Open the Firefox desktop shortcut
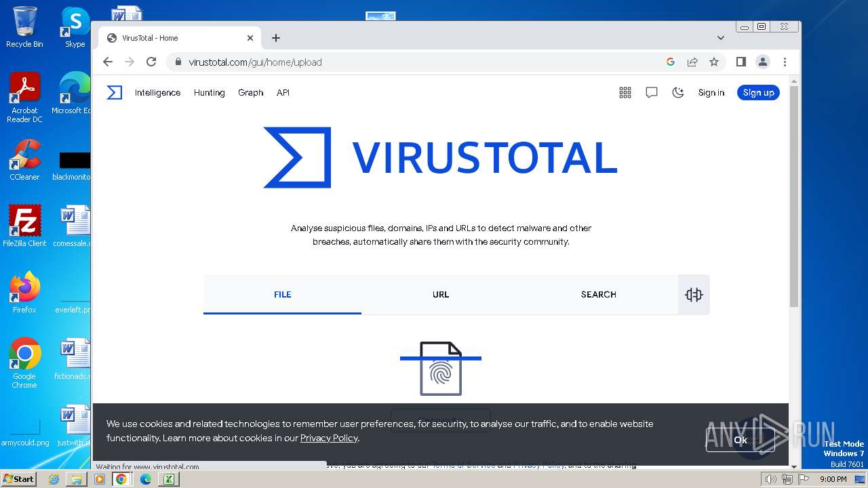The width and height of the screenshot is (868, 488). pos(24,293)
